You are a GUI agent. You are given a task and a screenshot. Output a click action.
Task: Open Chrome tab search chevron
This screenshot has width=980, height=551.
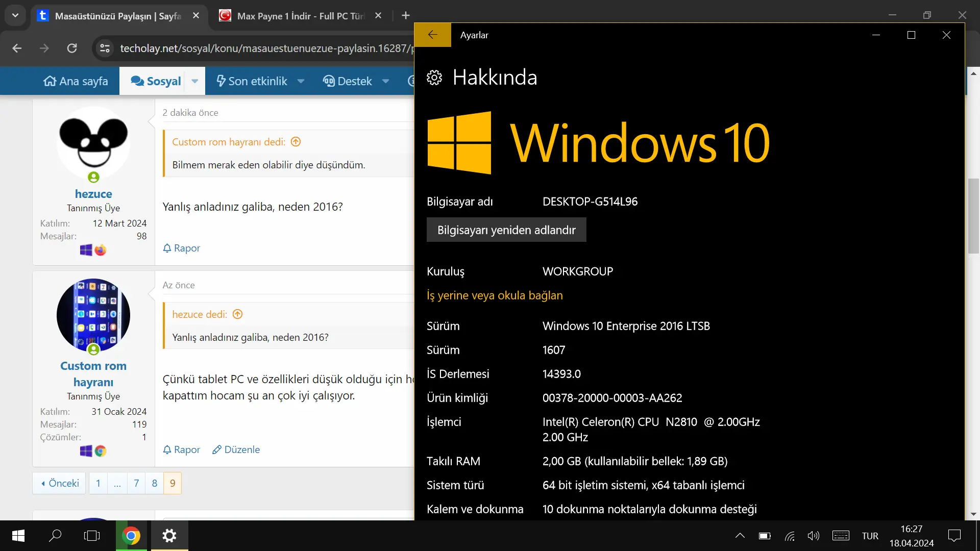pyautogui.click(x=15, y=15)
